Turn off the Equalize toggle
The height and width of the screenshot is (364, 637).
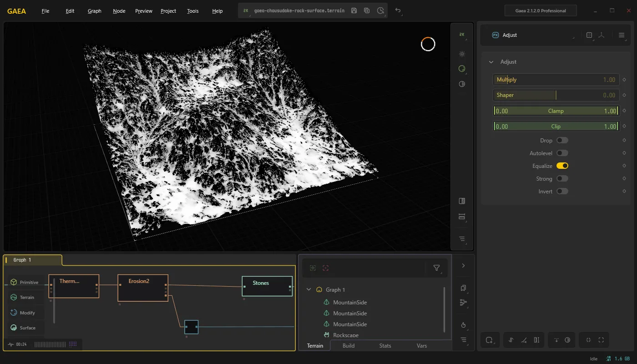[x=562, y=166]
